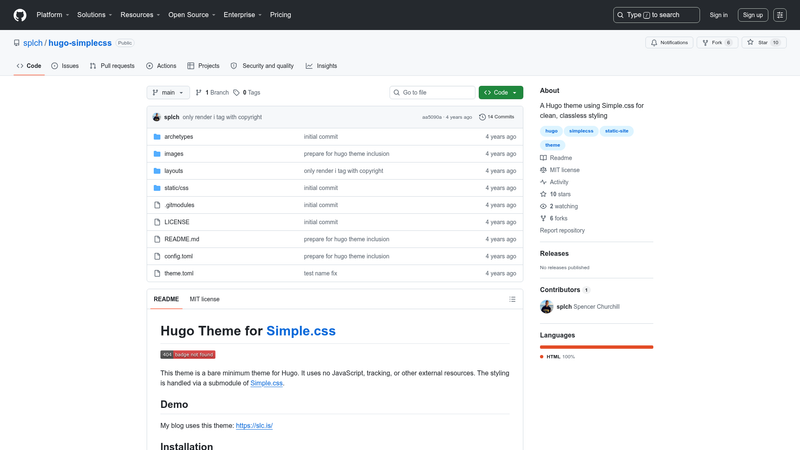
Task: Open the https://slc.is/ demo link
Action: (254, 426)
